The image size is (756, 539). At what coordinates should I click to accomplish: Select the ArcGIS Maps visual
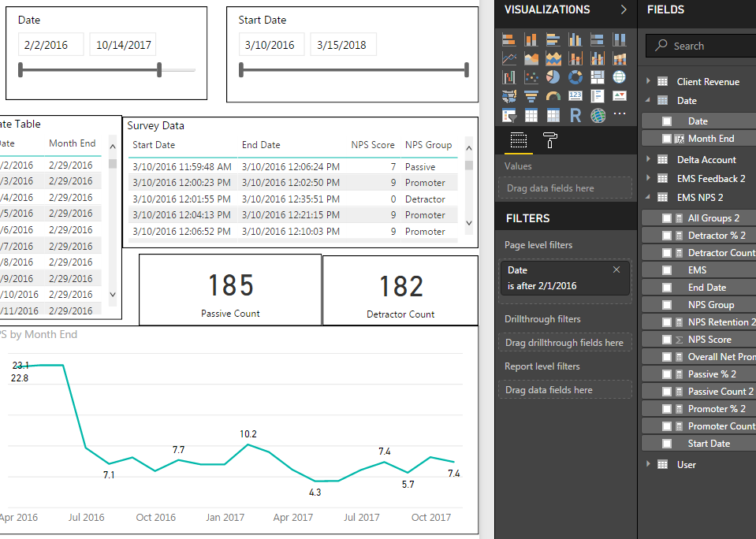598,116
